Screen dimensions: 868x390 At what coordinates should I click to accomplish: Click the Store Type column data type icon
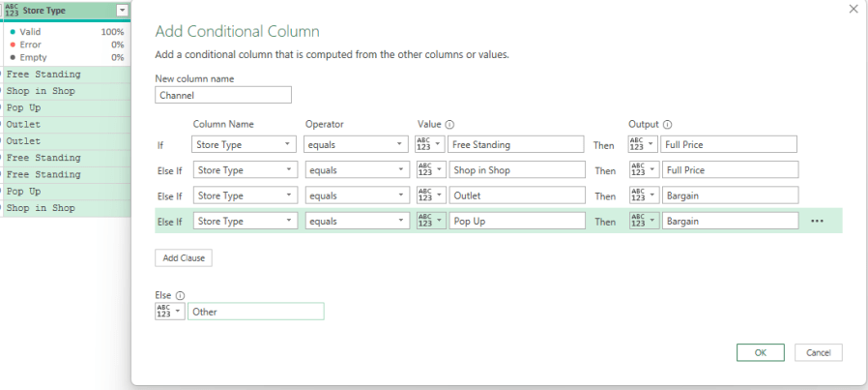(12, 11)
